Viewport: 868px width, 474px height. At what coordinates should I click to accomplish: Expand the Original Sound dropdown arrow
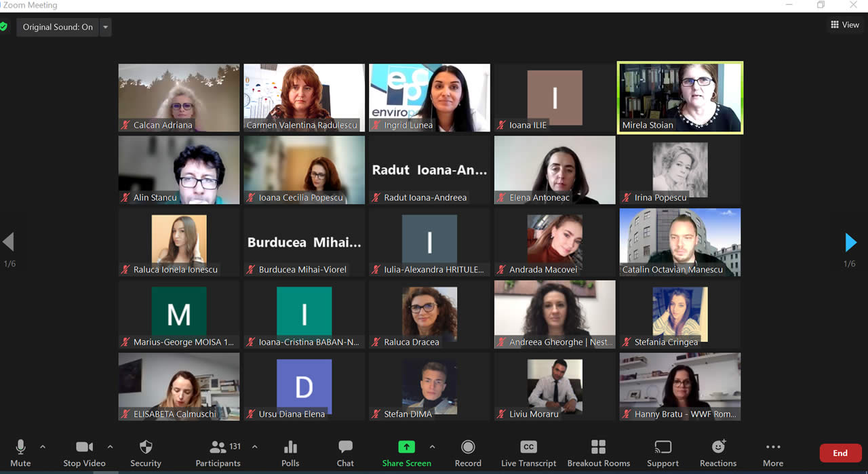pyautogui.click(x=105, y=27)
